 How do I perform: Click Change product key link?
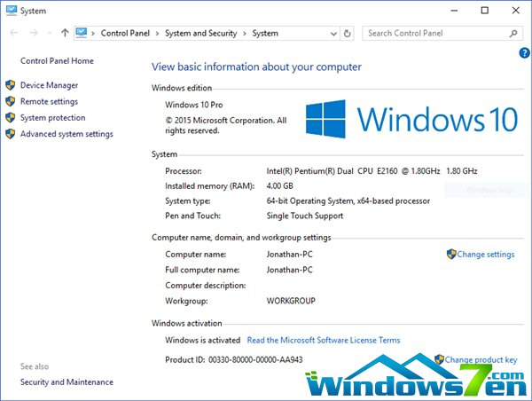pos(481,359)
